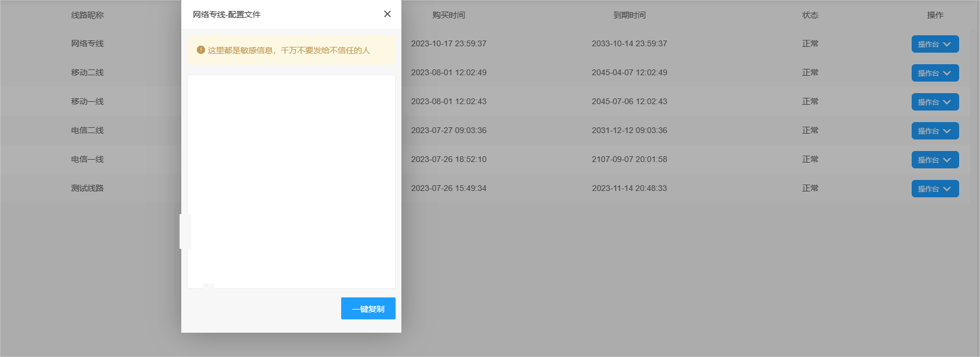Close the 网络专线-配置文件 dialog
This screenshot has height=357, width=980.
point(387,14)
